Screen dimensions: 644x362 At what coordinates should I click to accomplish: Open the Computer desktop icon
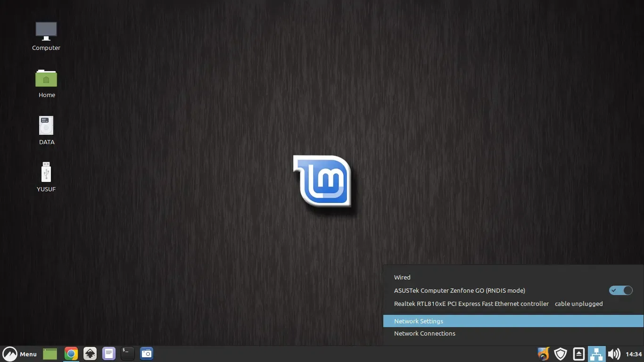(46, 36)
